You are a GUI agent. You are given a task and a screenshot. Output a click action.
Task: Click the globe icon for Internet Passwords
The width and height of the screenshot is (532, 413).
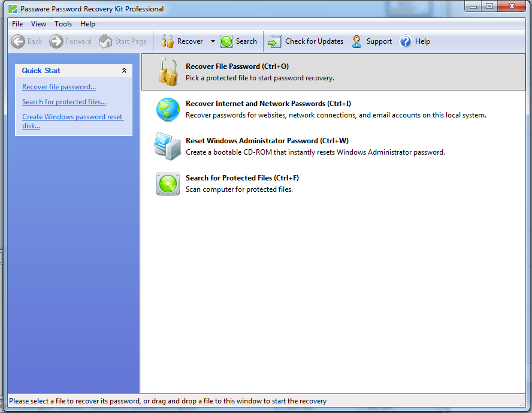(168, 109)
